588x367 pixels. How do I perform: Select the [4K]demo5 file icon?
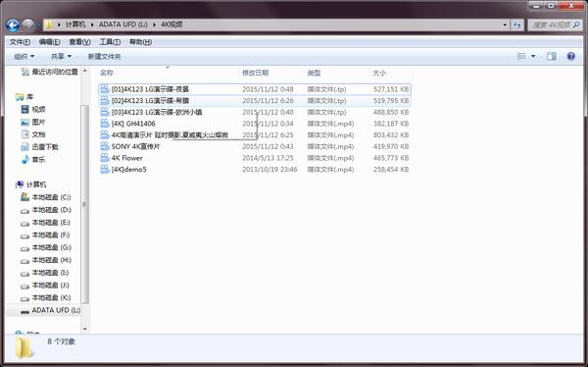pos(105,169)
